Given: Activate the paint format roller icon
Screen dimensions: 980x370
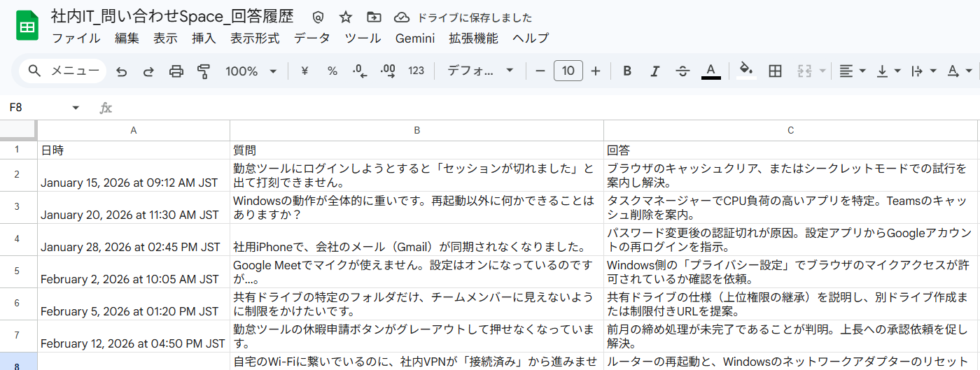Looking at the screenshot, I should click(x=204, y=71).
